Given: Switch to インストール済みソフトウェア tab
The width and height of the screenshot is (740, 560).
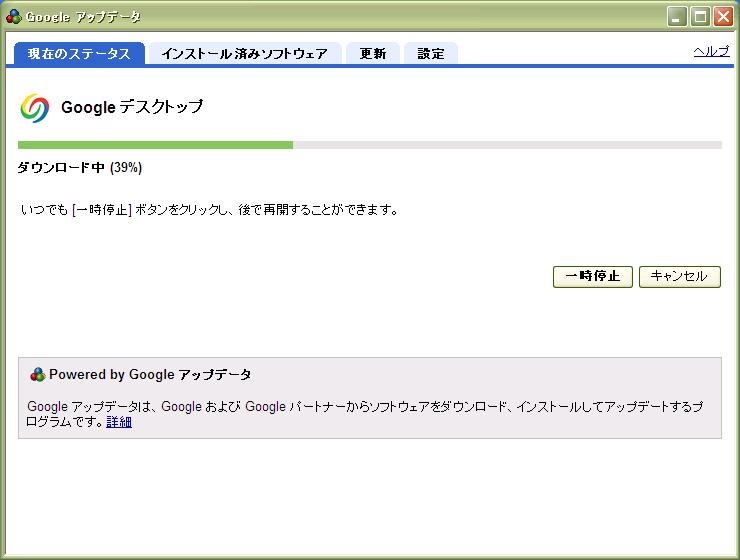Looking at the screenshot, I should coord(245,53).
